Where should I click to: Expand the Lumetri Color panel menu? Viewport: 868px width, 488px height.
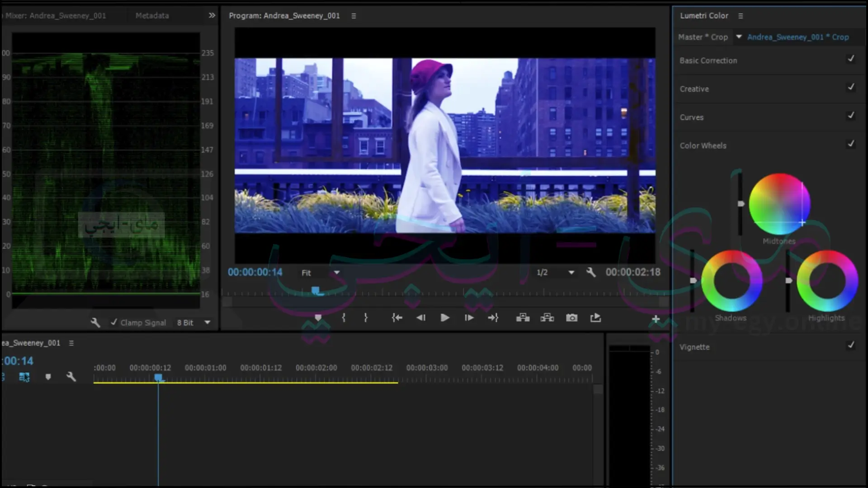click(x=741, y=15)
